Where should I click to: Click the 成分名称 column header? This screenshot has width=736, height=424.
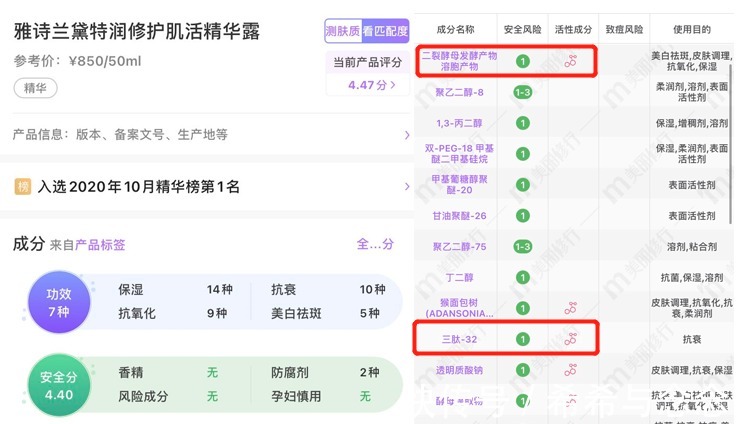455,30
